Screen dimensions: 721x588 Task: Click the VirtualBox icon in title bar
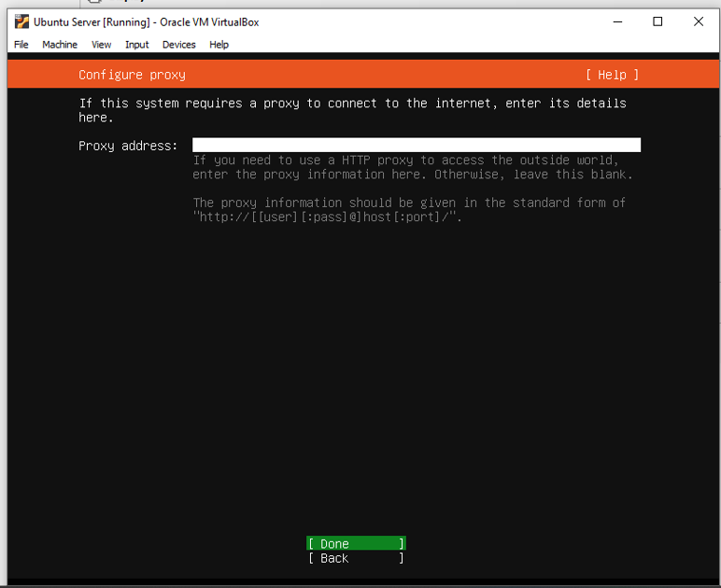click(x=21, y=21)
